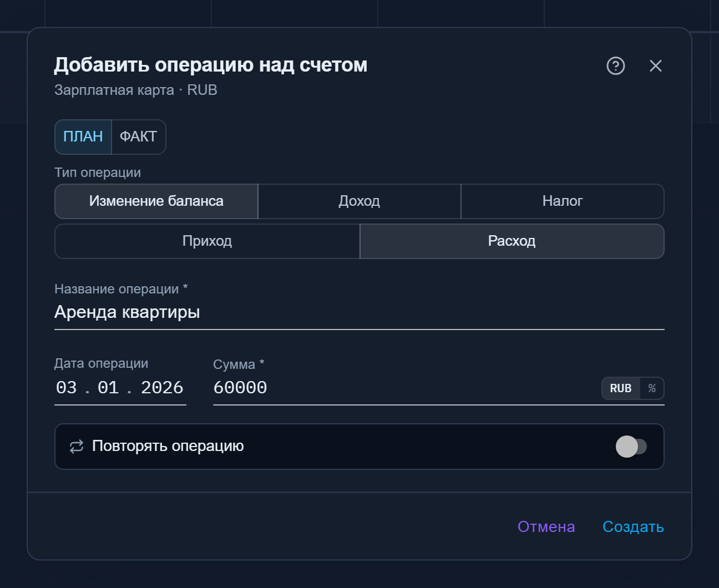Switch to the ФАКТ tab
719x588 pixels.
139,136
